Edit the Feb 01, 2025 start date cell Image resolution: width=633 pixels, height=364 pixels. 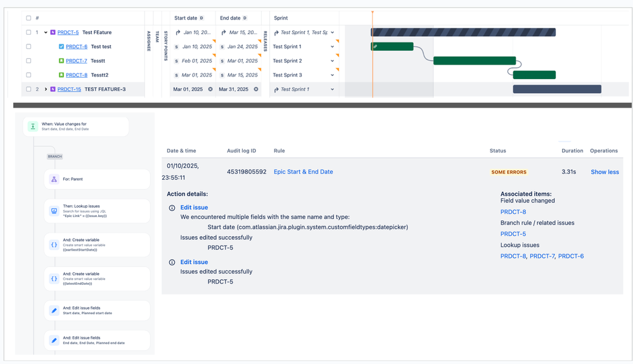tap(193, 61)
